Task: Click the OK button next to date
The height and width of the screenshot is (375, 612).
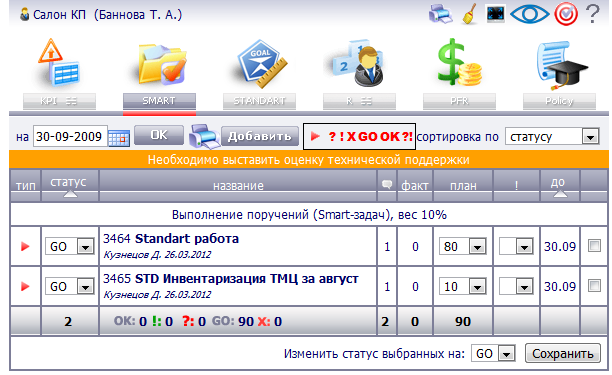Action: [159, 135]
